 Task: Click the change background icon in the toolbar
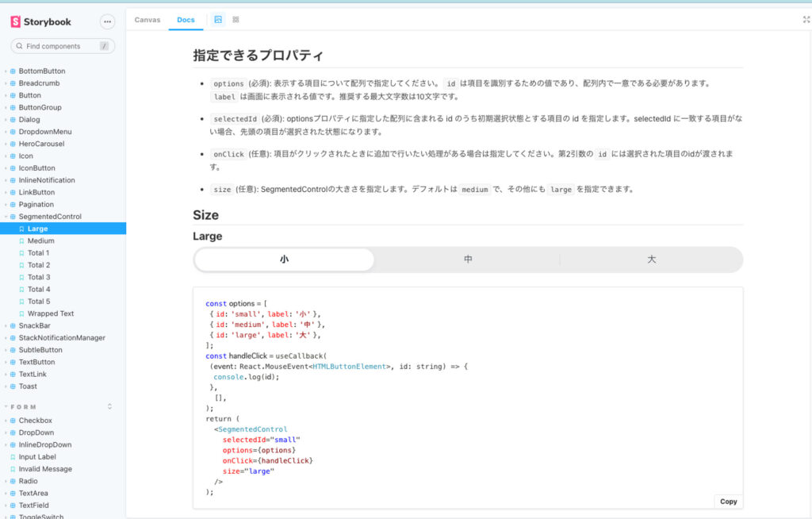[x=218, y=21]
